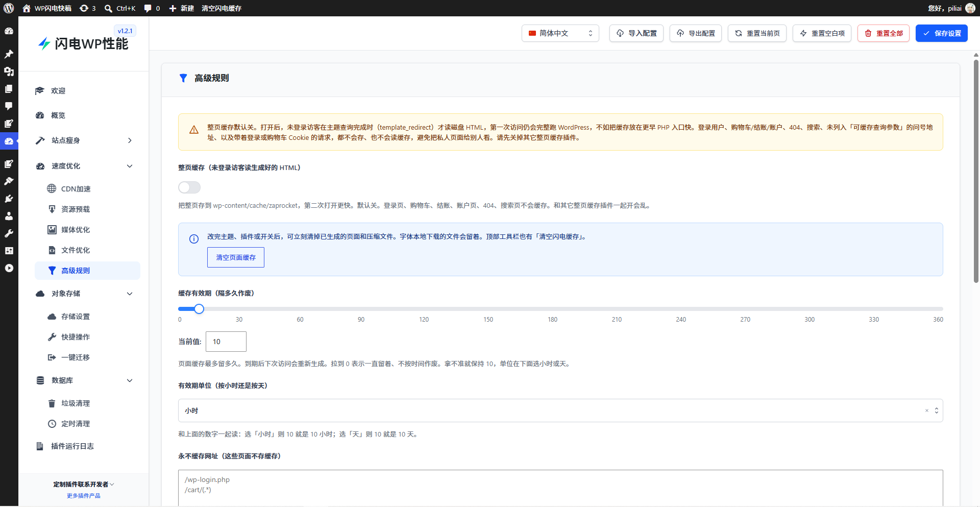Click the 新建 plus icon
This screenshot has height=507, width=980.
pos(173,8)
